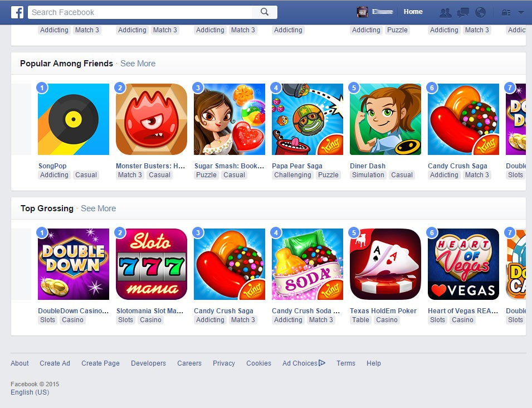Open the Ad Choices footer link
Image resolution: width=532 pixels, height=408 pixels.
pos(304,363)
